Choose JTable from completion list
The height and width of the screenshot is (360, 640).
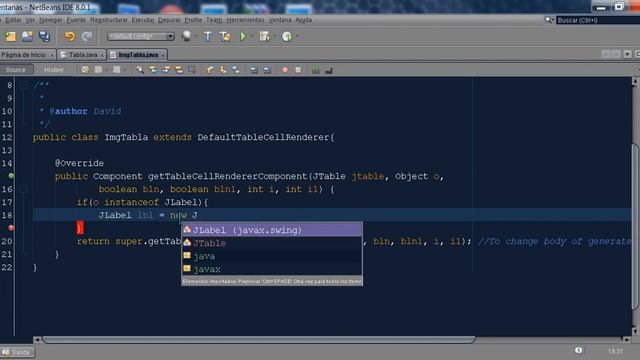click(272, 243)
